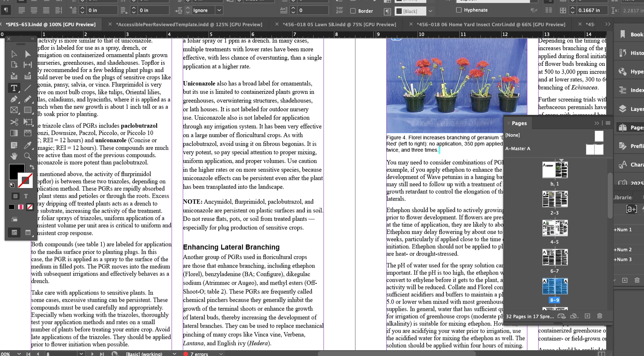Switch to AccessiblePeerReviewedTemplate.indd tab

[189, 24]
